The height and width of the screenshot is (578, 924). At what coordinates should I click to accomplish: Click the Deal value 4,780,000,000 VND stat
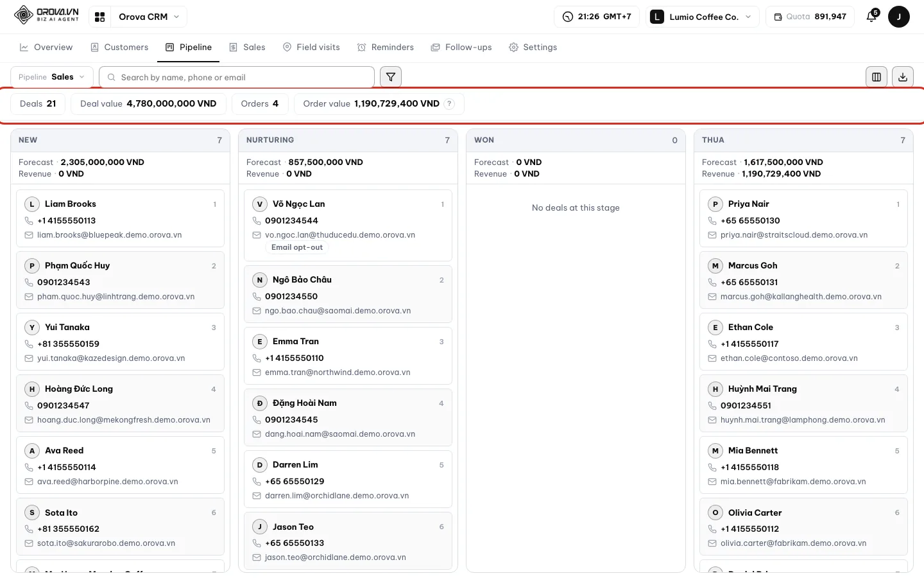(148, 104)
